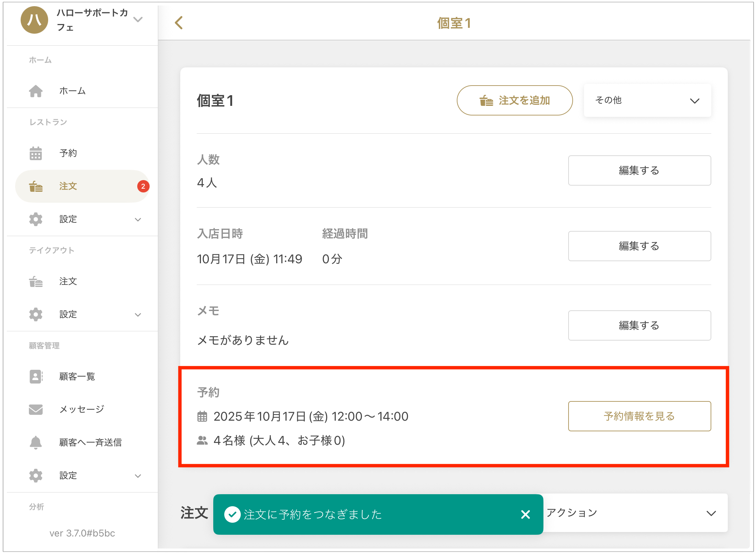The height and width of the screenshot is (554, 756).
Task: Close the green toast notification
Action: tap(525, 514)
